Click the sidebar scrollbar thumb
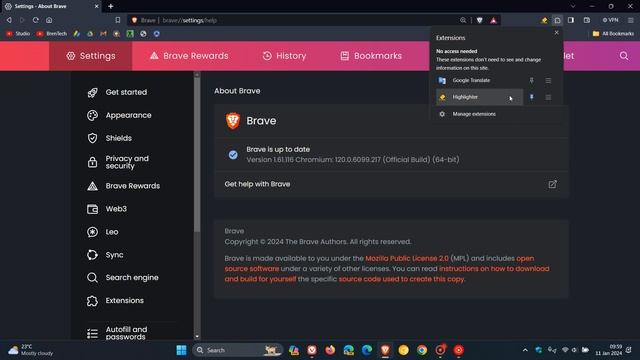 (197, 155)
